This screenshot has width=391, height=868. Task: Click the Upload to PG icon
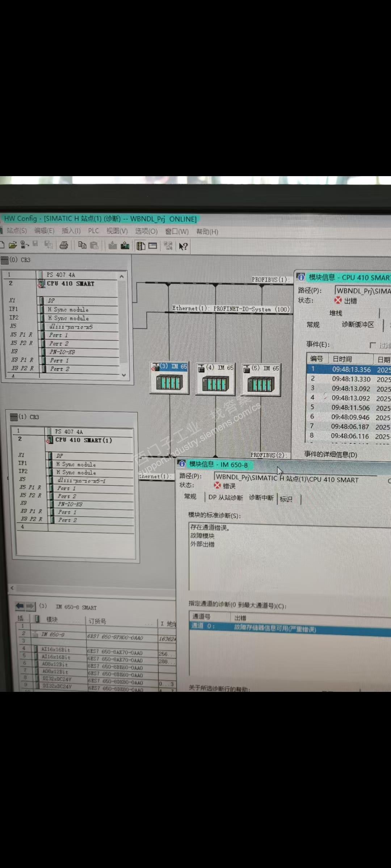pyautogui.click(x=125, y=246)
